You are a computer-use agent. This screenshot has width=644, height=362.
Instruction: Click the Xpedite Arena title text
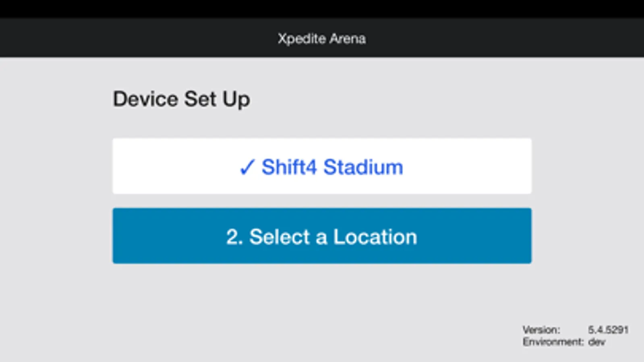point(322,39)
